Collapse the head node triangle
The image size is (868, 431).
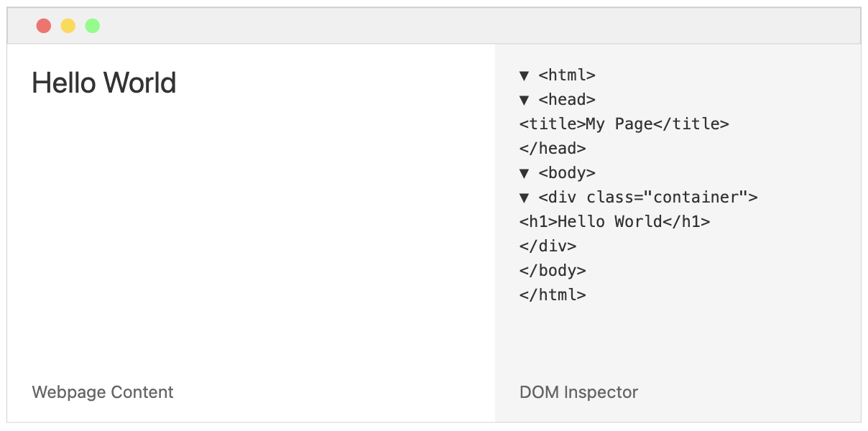point(525,100)
